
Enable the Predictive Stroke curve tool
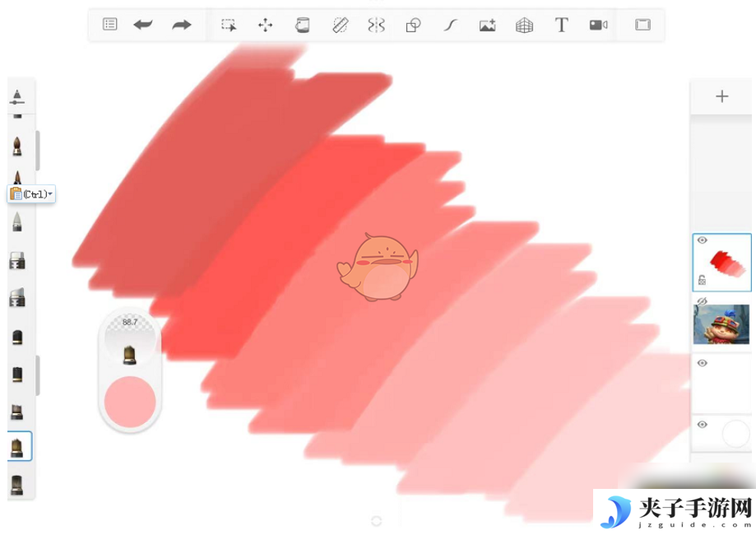click(450, 25)
